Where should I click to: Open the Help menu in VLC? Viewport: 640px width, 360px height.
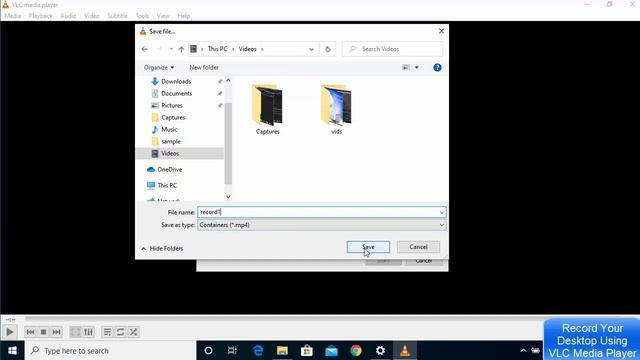184,16
